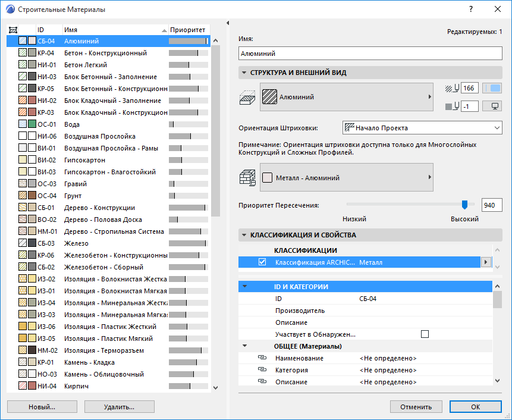
Task: Sort list by Имя column header
Action: (115, 30)
